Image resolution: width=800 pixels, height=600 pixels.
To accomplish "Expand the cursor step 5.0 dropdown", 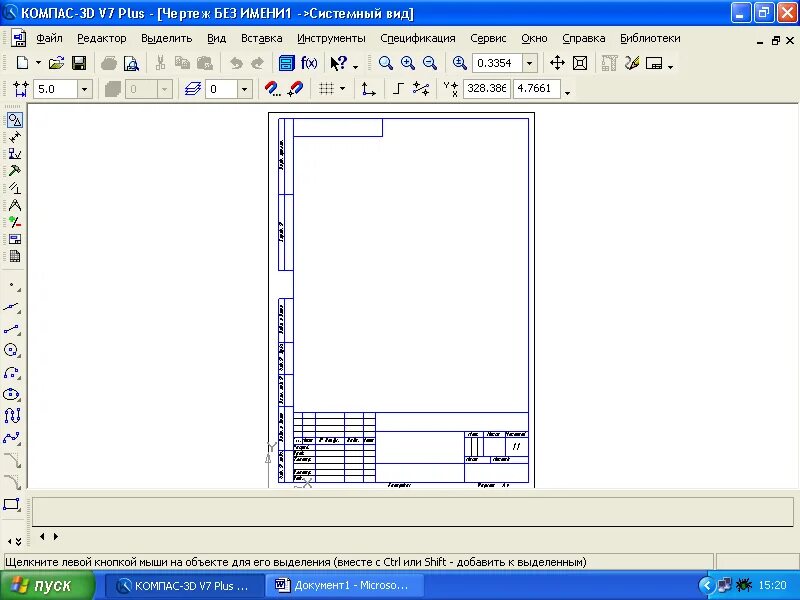I will point(85,89).
